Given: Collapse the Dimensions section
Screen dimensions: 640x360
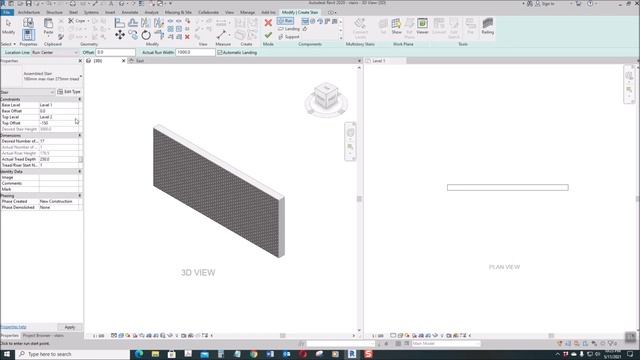Looking at the screenshot, I should click(x=80, y=135).
